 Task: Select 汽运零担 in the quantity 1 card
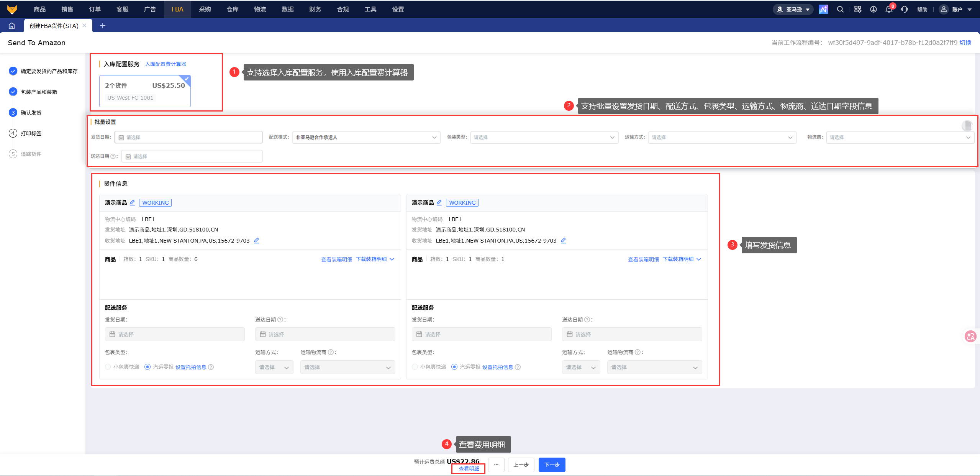[454, 367]
